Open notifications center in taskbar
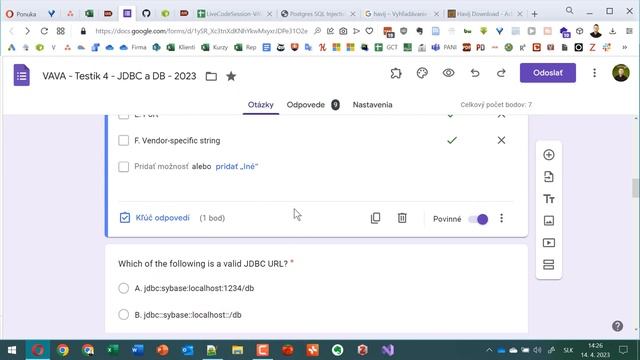 point(623,350)
